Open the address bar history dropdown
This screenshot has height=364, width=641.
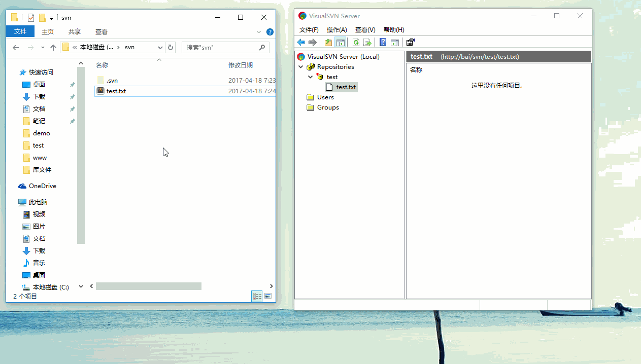coord(160,48)
